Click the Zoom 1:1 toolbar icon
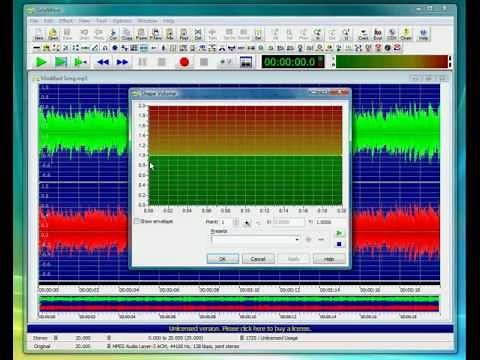 pos(346,34)
